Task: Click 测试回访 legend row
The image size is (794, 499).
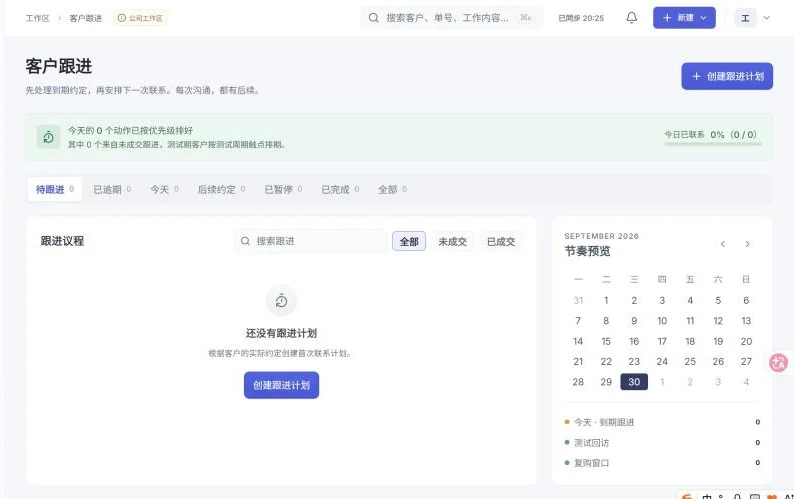Action: (x=662, y=443)
